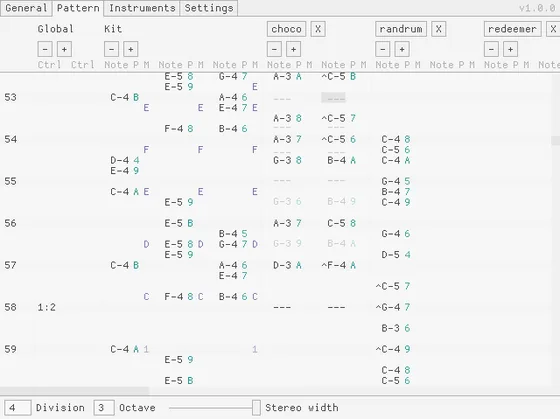Select the E-5 B note in row 56
Screen dimensions: 560x419
(179, 223)
